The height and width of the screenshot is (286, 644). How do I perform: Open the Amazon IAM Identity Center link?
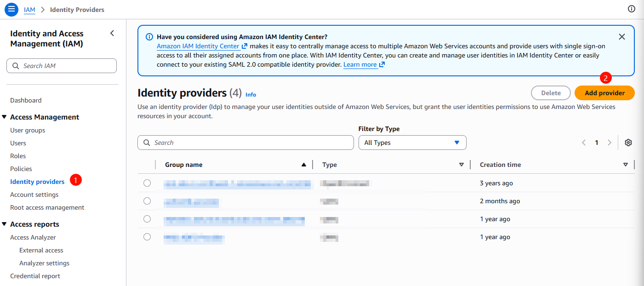coord(202,46)
